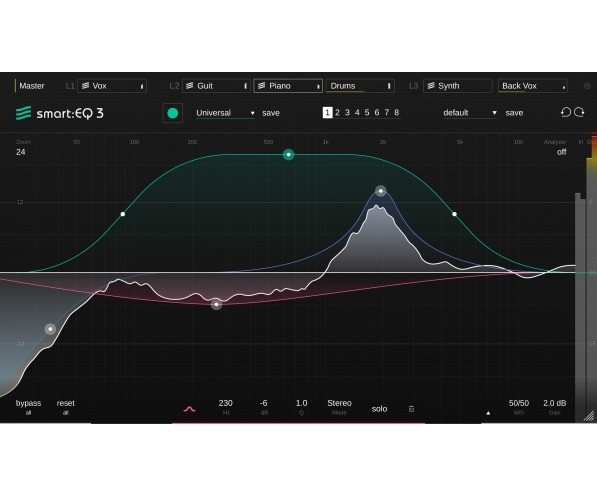The width and height of the screenshot is (597, 497).
Task: Delete the selected band with trash icon
Action: (x=411, y=409)
